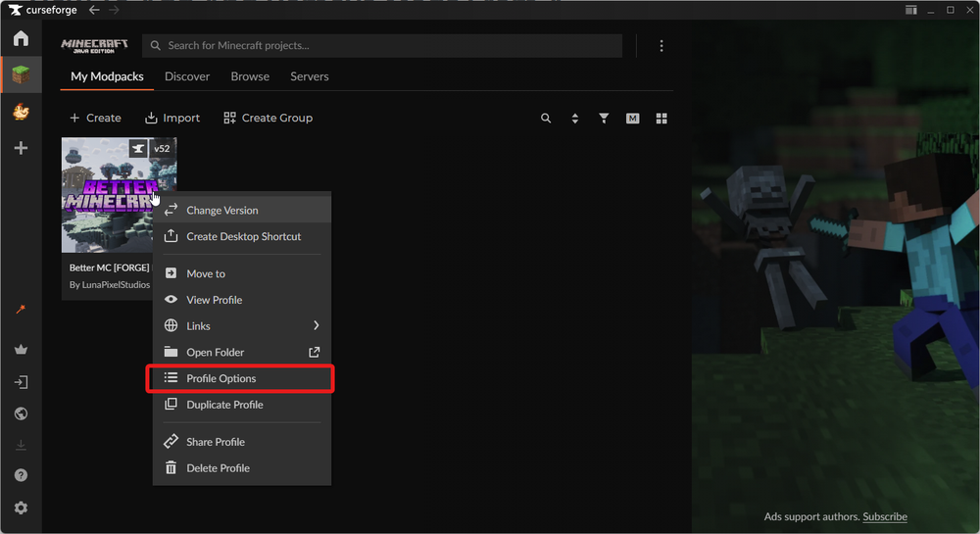The width and height of the screenshot is (980, 534).
Task: Click the Create Group button
Action: pyautogui.click(x=269, y=118)
